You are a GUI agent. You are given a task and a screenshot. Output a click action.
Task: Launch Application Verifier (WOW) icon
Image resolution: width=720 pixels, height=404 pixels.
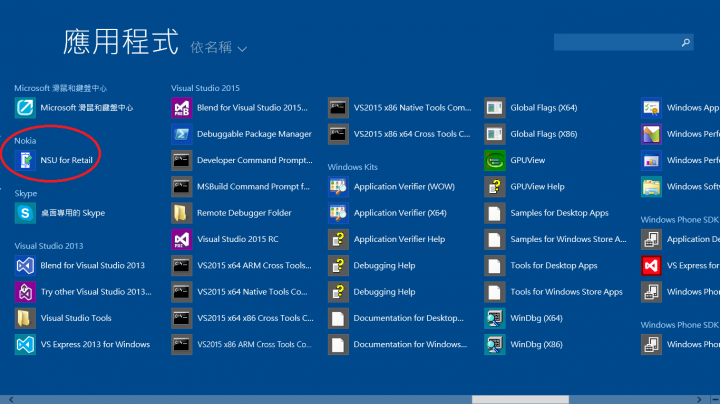tap(338, 187)
